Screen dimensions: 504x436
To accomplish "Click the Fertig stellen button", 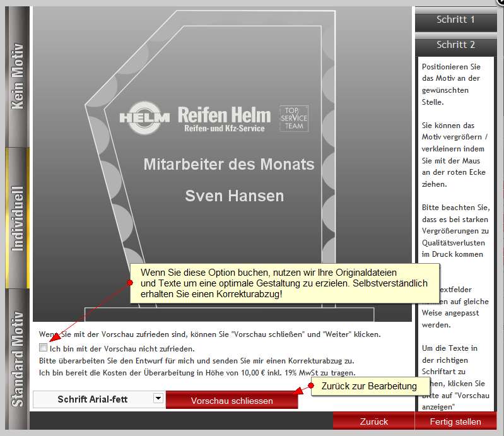I will point(455,421).
